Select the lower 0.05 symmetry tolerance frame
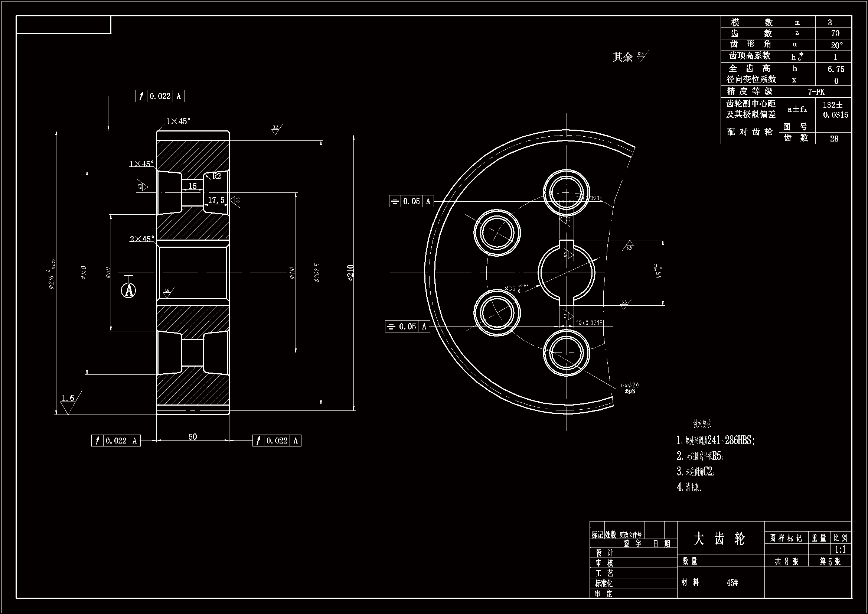Screen dimensions: 868x614 408,327
